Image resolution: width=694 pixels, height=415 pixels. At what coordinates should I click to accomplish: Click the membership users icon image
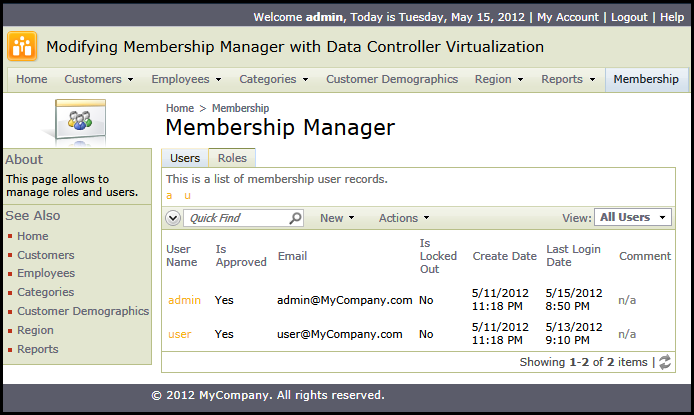coord(80,120)
